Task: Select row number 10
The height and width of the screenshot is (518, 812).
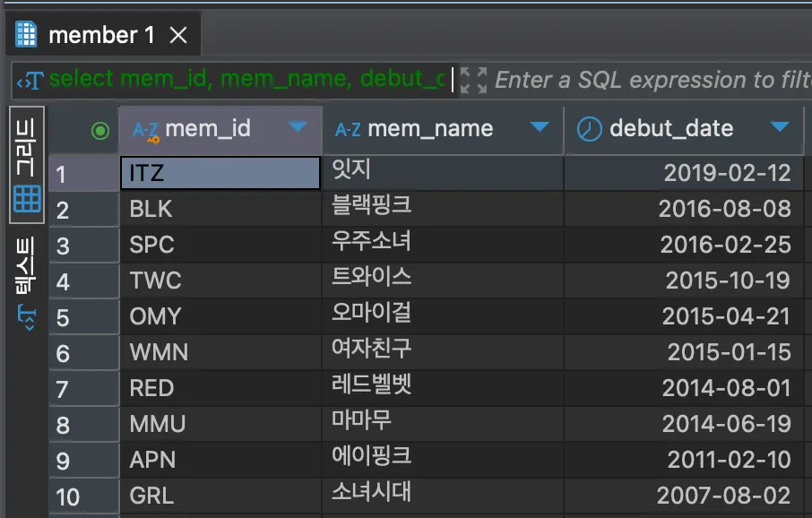Action: 84,496
